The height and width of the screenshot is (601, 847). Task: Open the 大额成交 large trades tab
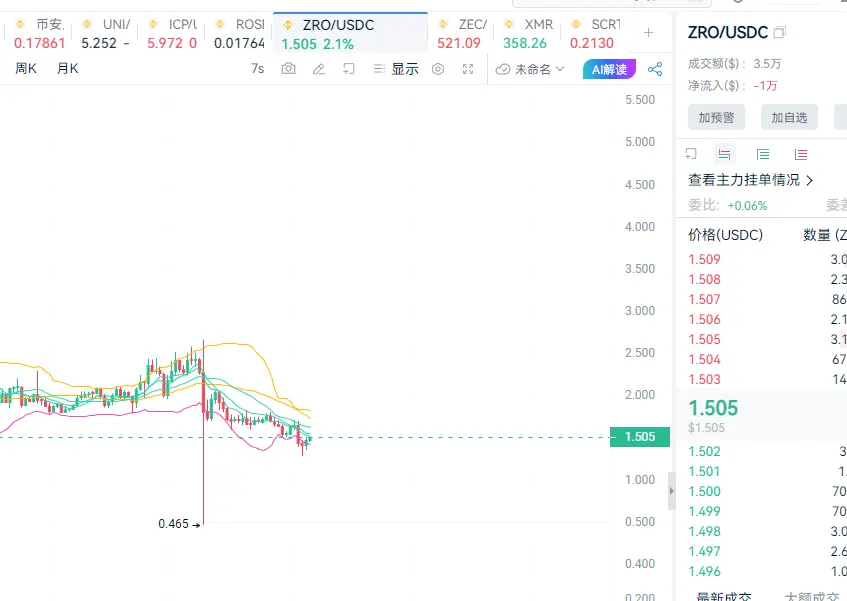click(x=812, y=596)
